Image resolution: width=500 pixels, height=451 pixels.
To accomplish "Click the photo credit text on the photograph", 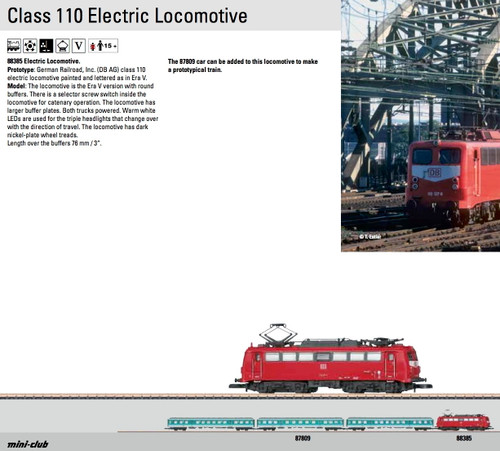I will [370, 237].
